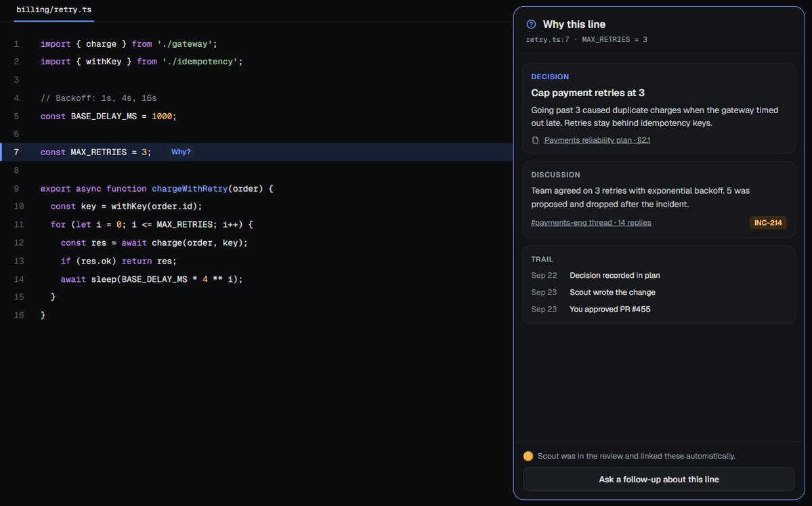The image size is (812, 506).
Task: Click the TRAIL section label
Action: (x=542, y=259)
